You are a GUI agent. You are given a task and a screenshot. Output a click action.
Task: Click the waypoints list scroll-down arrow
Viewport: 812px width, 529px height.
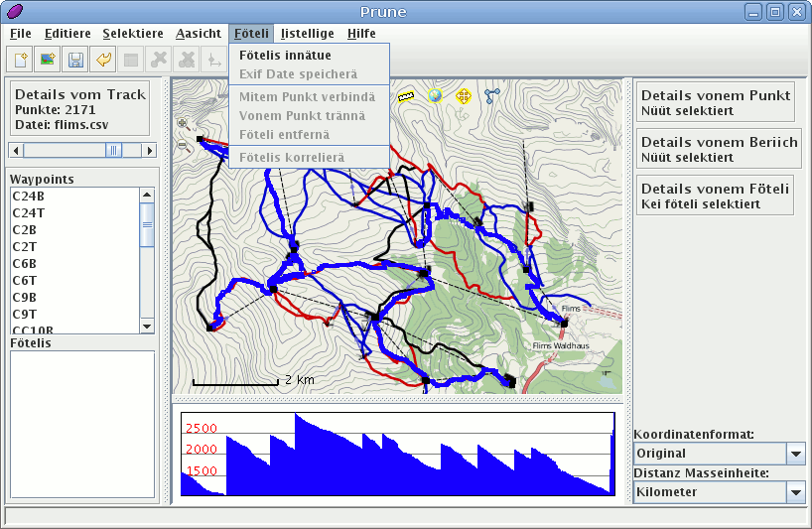[x=147, y=327]
